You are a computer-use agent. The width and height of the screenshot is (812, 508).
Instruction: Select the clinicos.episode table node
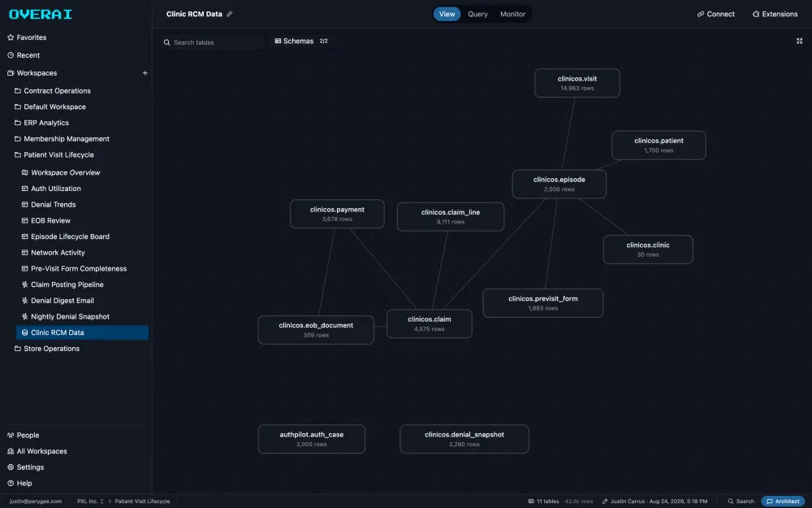(x=559, y=184)
